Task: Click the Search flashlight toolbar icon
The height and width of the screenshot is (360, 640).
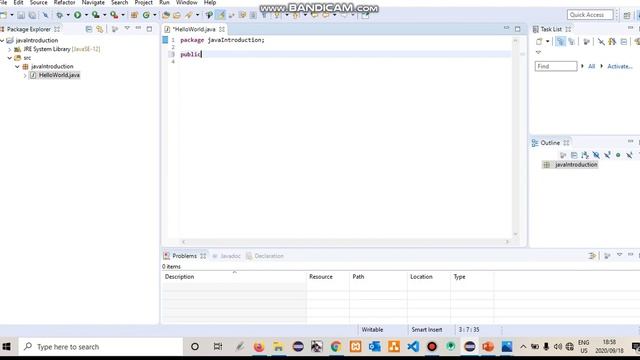Action: tap(189, 15)
